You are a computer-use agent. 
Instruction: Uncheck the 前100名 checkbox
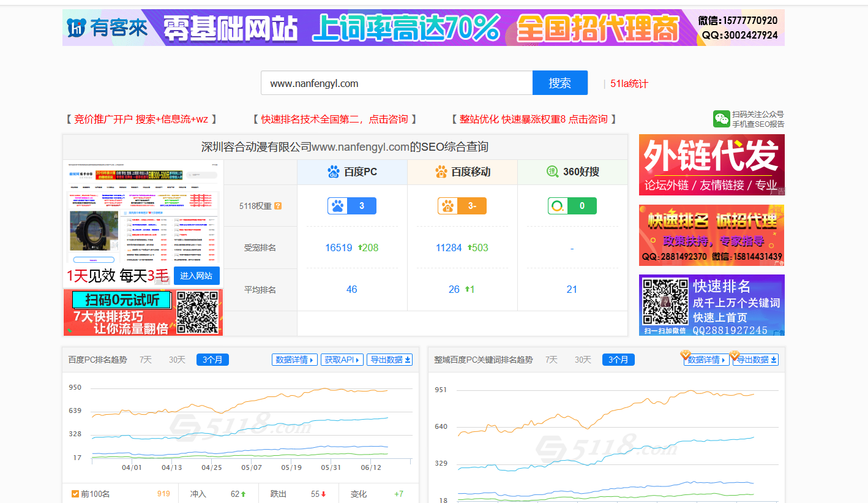tap(75, 494)
